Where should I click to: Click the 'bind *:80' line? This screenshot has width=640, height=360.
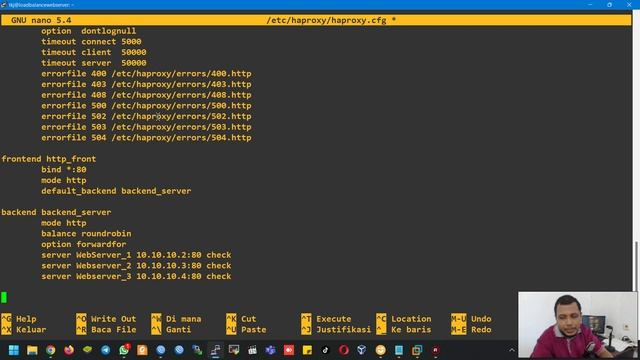(x=64, y=169)
